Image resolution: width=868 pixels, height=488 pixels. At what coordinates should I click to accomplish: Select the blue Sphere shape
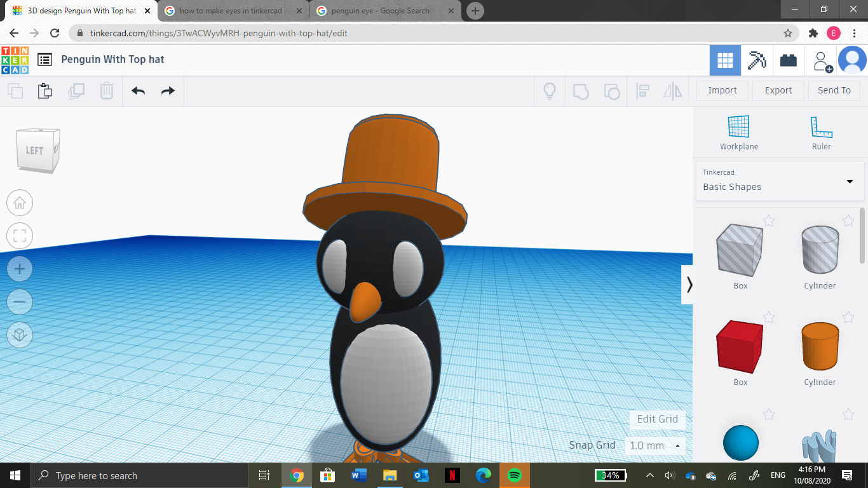741,443
